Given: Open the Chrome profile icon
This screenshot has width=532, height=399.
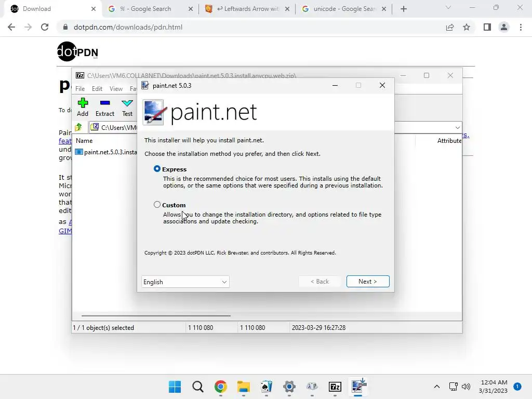Looking at the screenshot, I should point(504,27).
